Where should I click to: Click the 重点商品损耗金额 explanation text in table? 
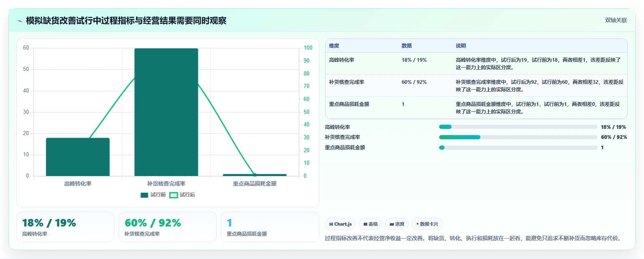click(538, 108)
